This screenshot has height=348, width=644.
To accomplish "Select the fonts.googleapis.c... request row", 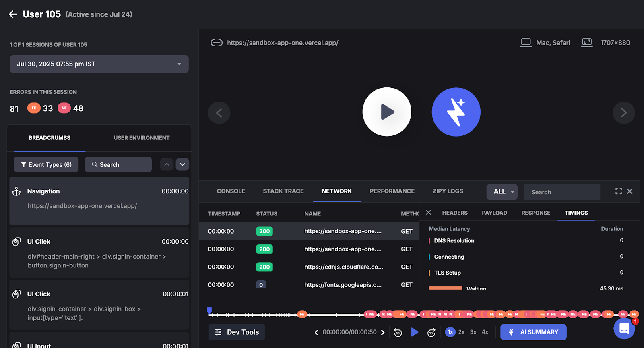I will point(309,284).
